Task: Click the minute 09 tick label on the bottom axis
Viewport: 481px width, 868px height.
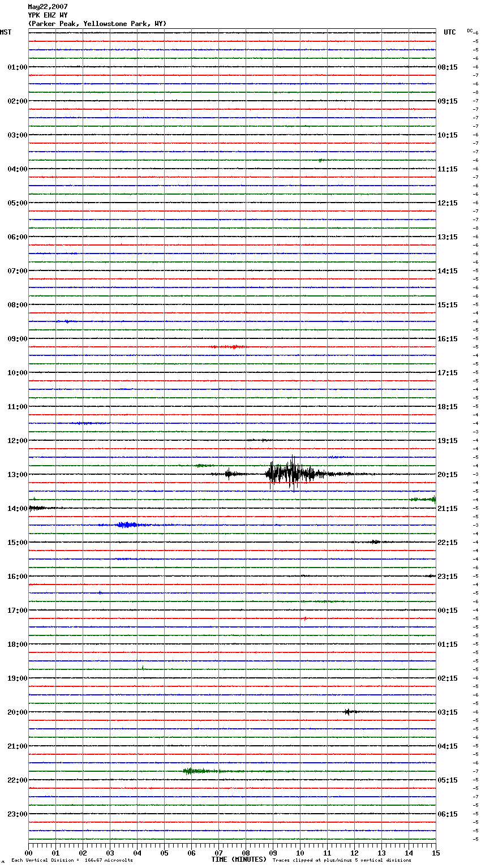Action: [273, 853]
